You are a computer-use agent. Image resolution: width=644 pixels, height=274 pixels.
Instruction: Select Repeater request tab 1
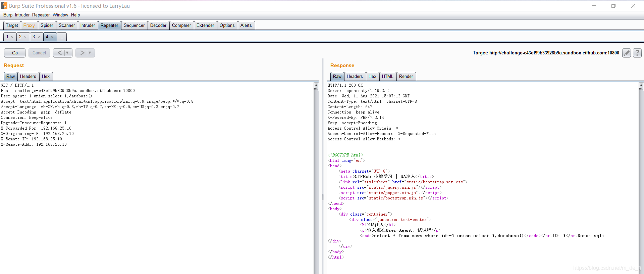click(7, 37)
